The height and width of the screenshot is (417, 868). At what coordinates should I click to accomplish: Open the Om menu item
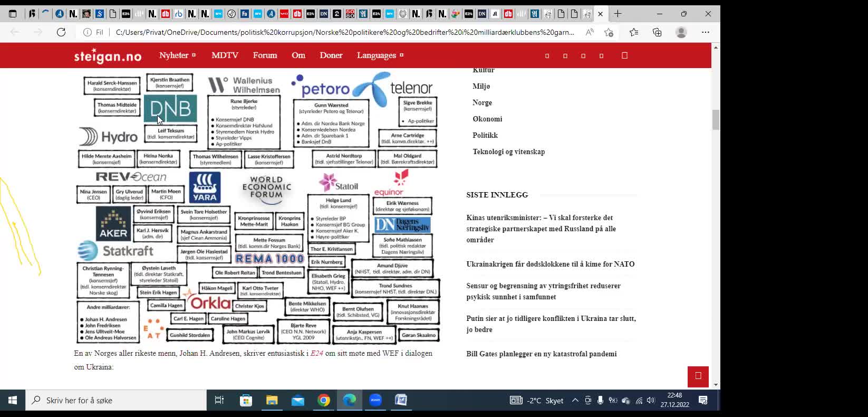click(298, 55)
